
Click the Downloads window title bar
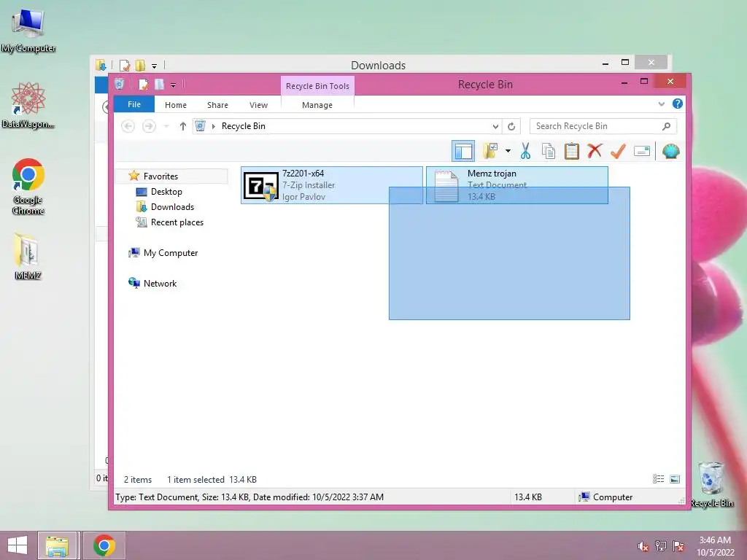click(x=379, y=65)
